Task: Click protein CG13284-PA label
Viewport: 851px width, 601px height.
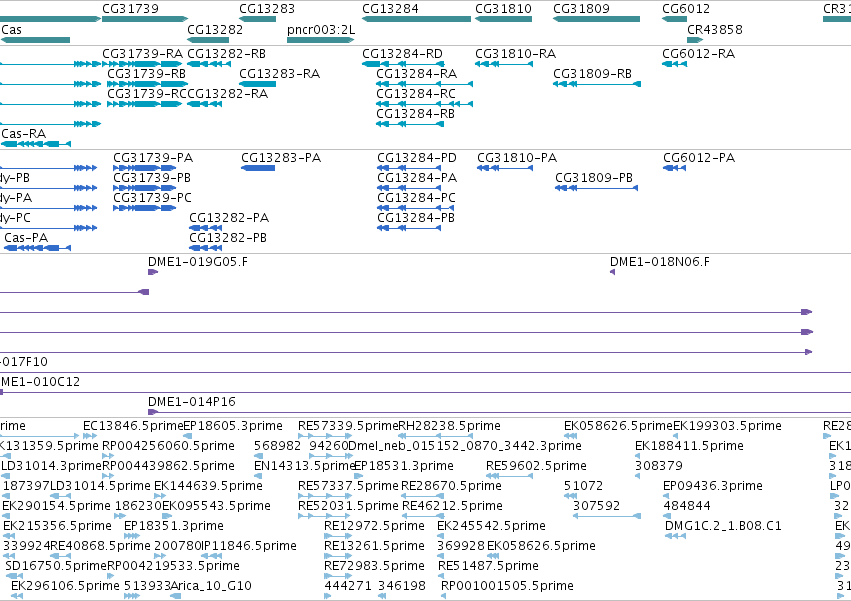Action: [417, 178]
